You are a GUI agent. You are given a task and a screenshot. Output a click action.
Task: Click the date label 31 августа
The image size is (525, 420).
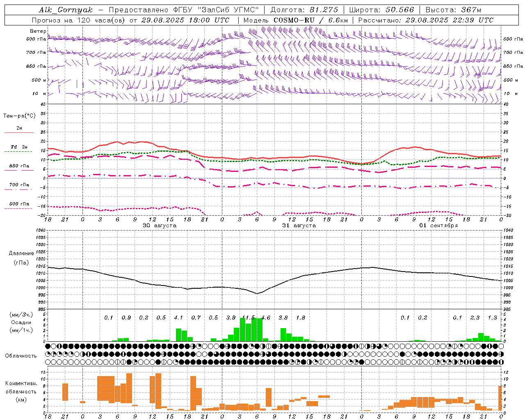tap(299, 226)
